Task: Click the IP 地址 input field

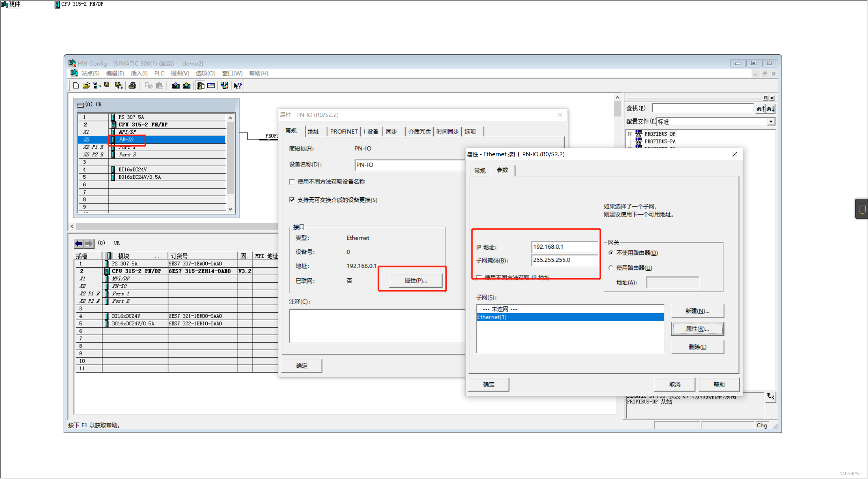Action: coord(564,247)
